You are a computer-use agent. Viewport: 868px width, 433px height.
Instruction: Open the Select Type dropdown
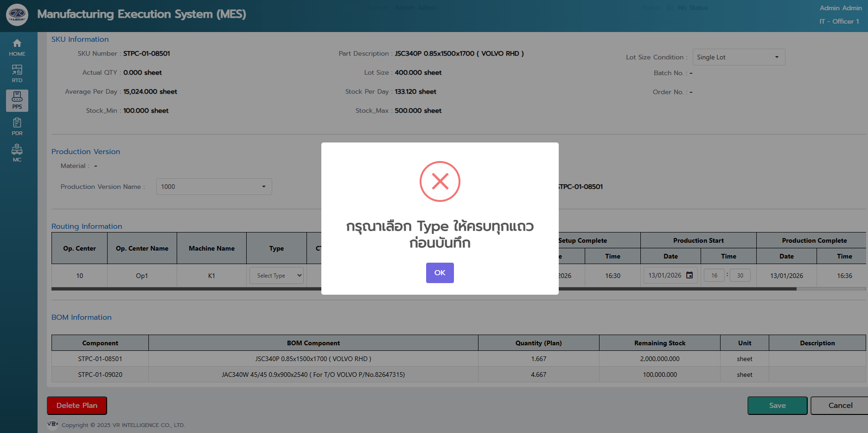[276, 276]
